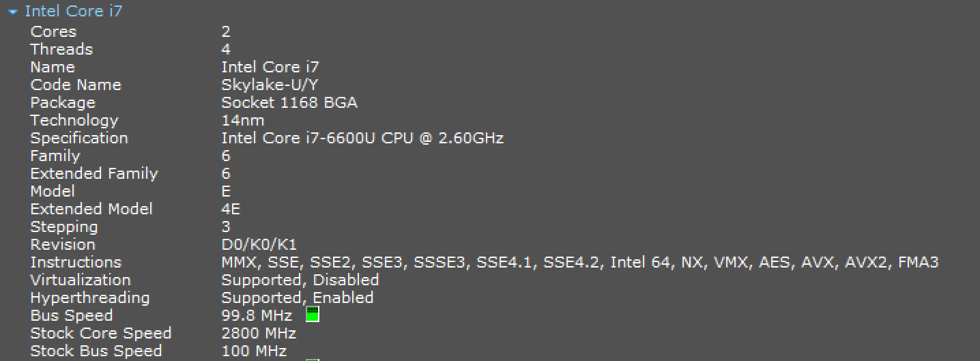Select the Virtualization Supported, Disabled value
The width and height of the screenshot is (980, 361).
300,280
